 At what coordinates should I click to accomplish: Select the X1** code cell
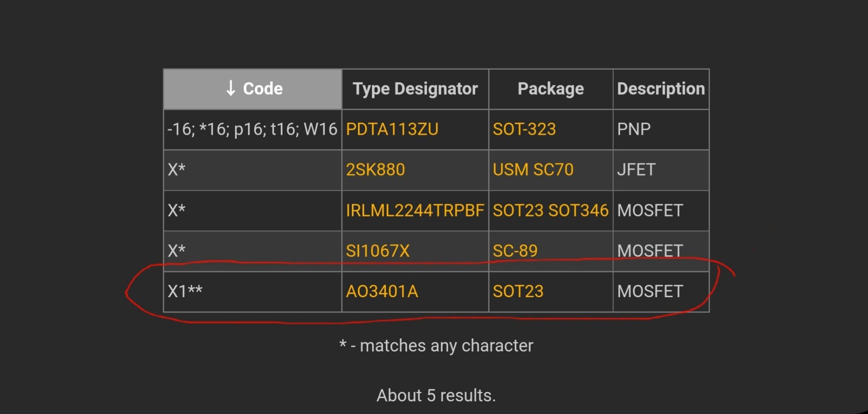pyautogui.click(x=253, y=291)
